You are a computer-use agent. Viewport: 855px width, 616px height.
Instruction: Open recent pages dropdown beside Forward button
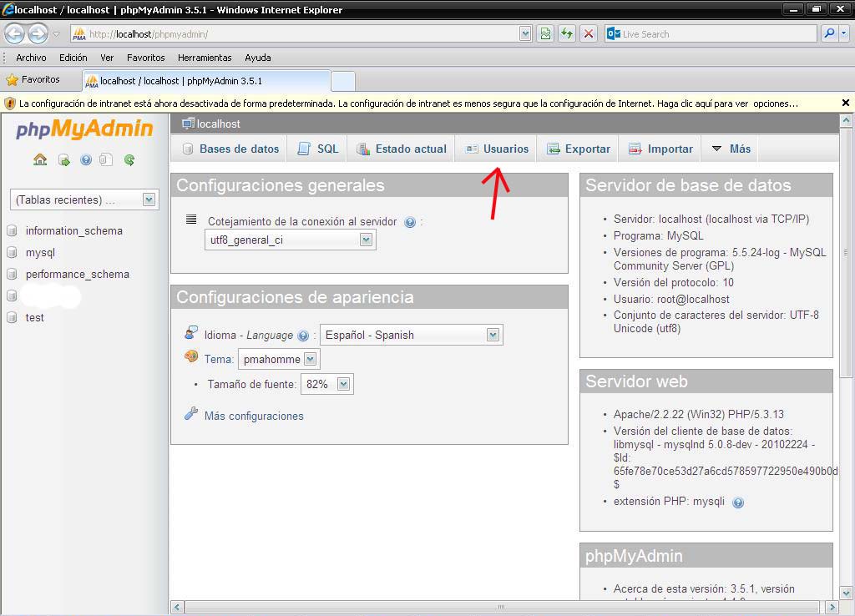(x=56, y=34)
